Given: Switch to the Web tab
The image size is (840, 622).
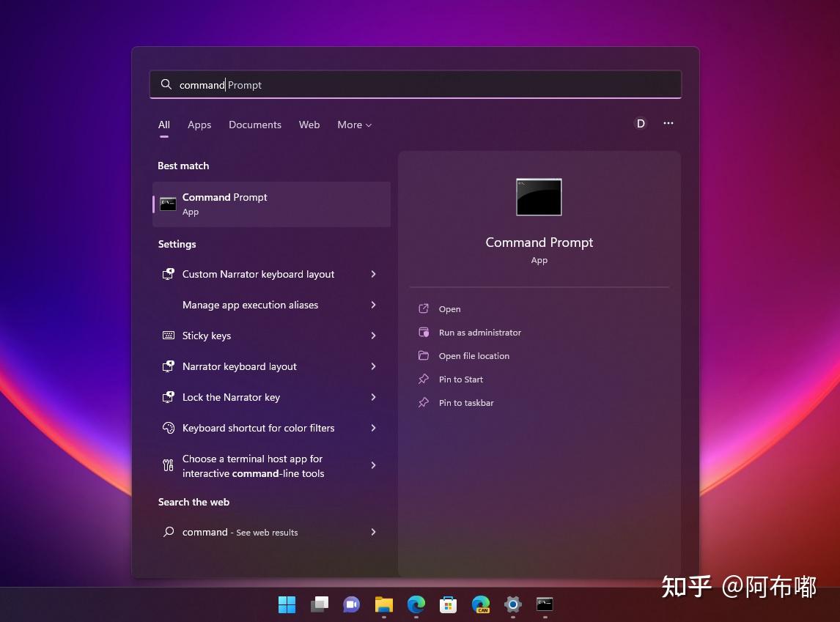Looking at the screenshot, I should click(x=309, y=125).
